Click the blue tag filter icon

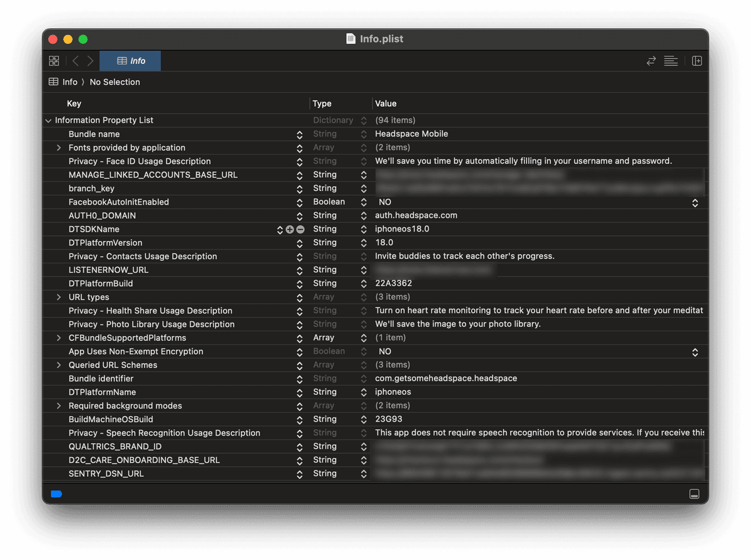point(56,494)
